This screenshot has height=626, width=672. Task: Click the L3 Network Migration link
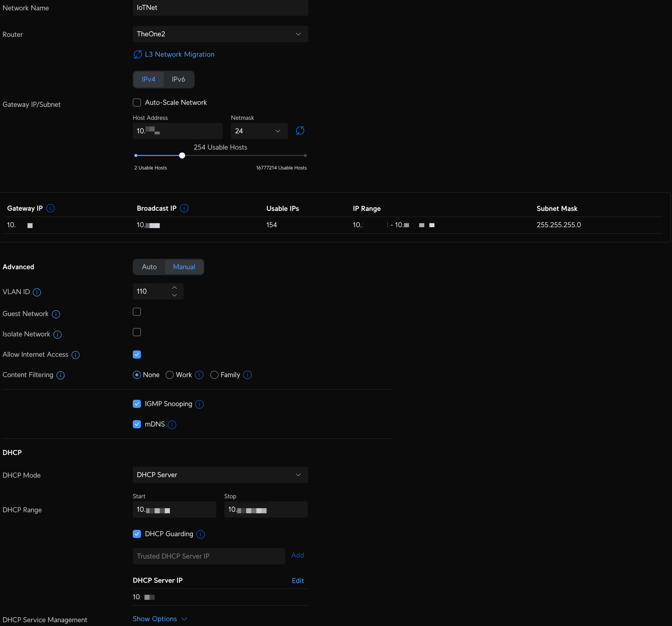click(x=179, y=54)
